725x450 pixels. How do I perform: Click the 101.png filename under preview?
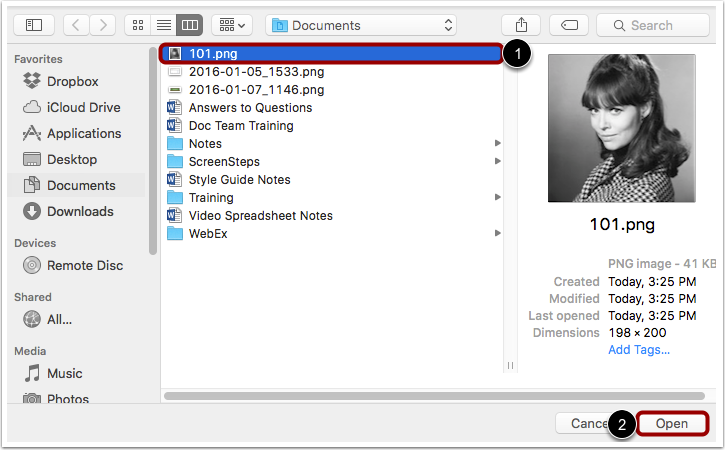pos(622,225)
